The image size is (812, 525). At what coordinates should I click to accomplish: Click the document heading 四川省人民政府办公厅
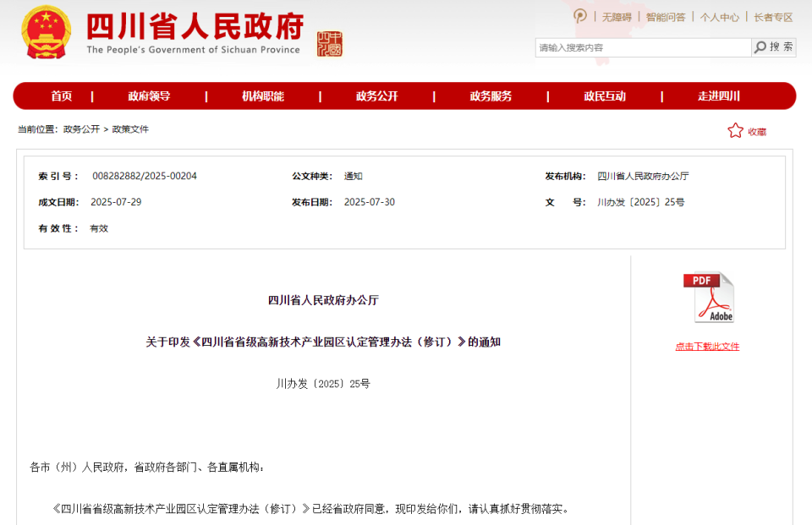pos(323,300)
